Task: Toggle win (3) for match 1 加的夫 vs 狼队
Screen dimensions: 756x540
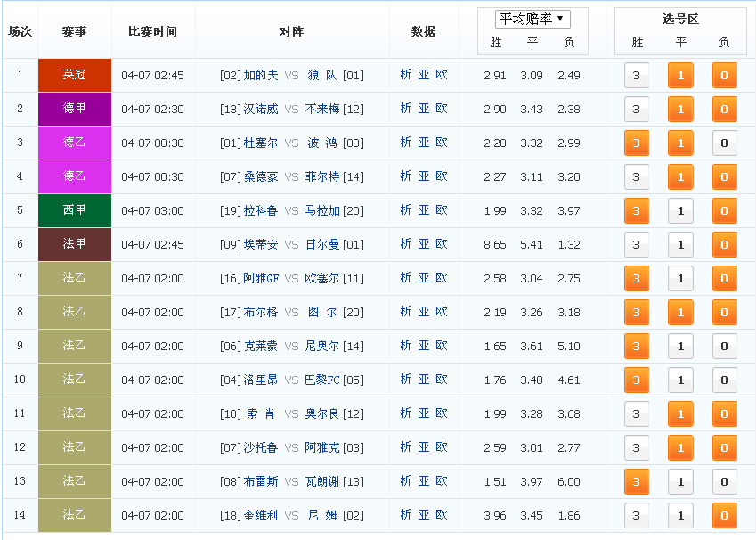Action: tap(637, 75)
